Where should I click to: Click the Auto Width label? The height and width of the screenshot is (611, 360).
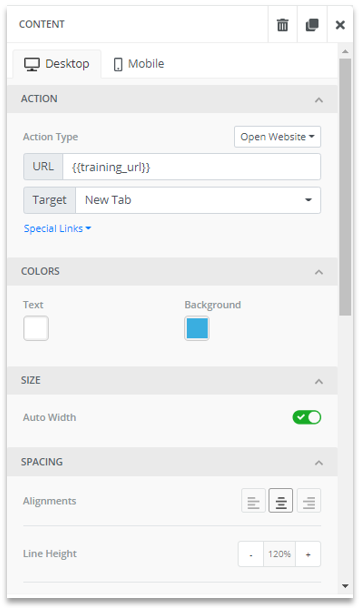point(49,417)
